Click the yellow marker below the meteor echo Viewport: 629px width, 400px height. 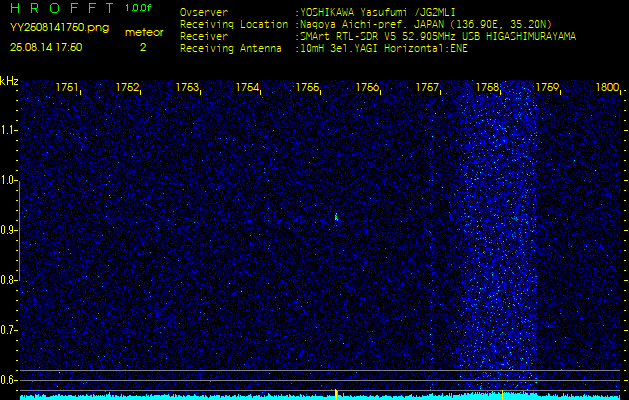point(336,394)
